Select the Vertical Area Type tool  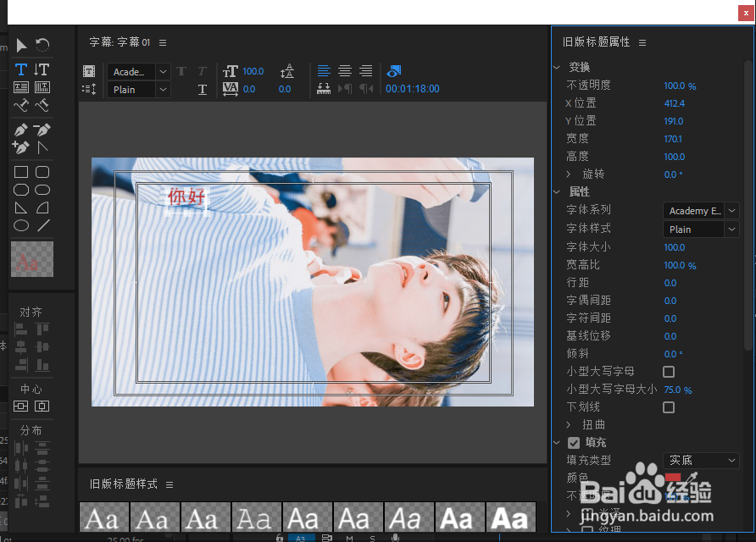(42, 87)
